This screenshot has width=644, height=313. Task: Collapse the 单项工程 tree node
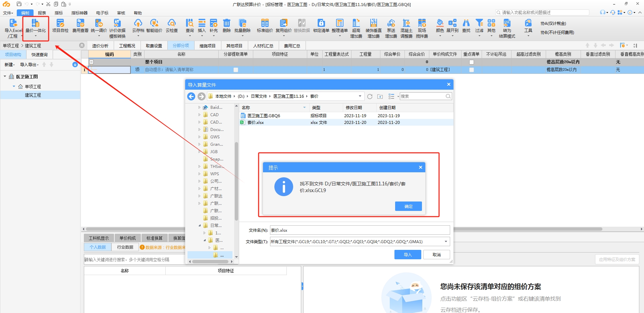14,86
